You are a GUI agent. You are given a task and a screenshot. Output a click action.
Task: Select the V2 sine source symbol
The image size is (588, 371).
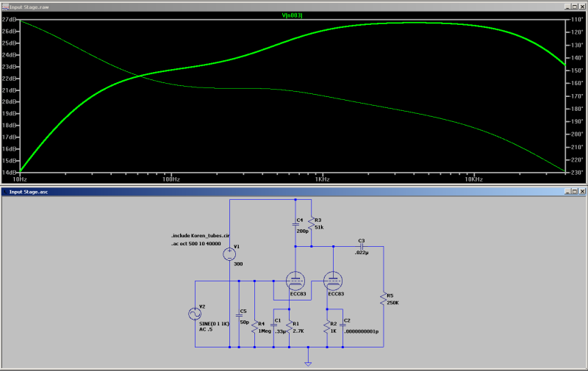[x=195, y=314]
